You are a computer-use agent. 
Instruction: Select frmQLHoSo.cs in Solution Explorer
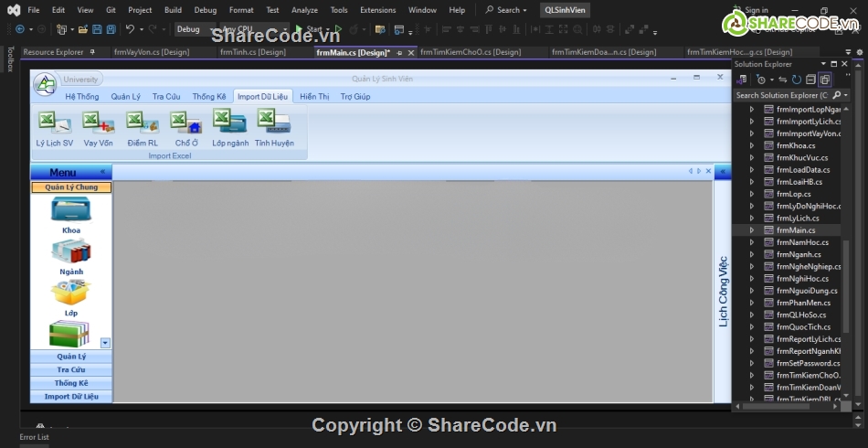point(801,315)
